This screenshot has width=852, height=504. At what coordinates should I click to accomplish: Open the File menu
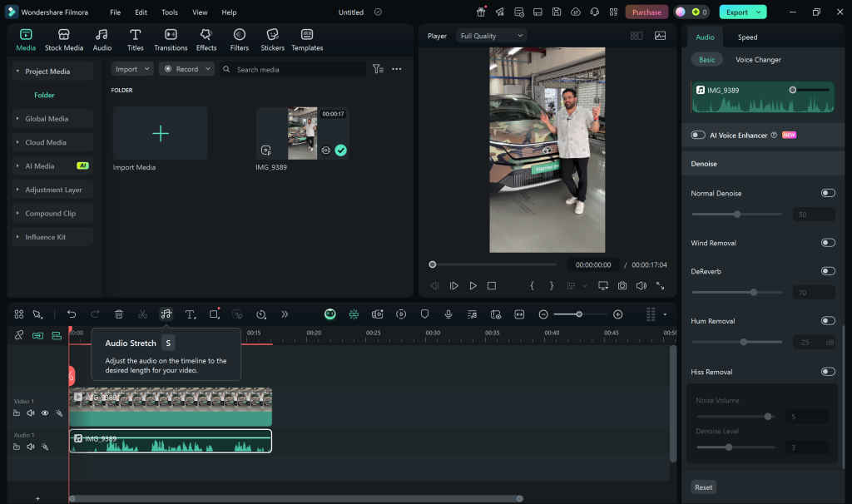(x=115, y=12)
